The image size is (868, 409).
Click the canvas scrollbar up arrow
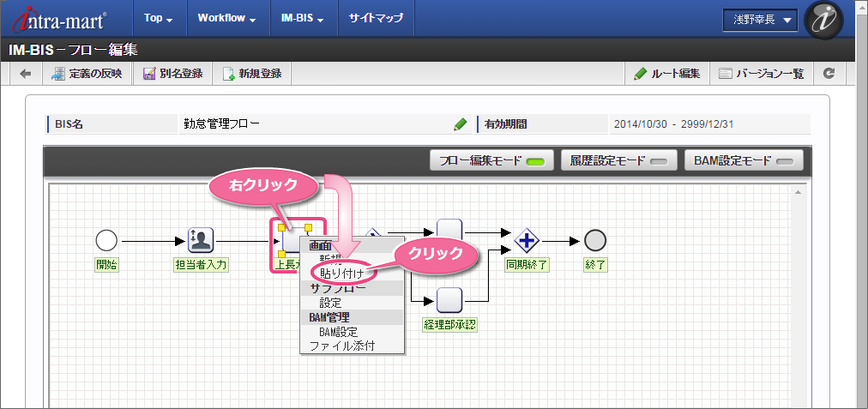pos(797,192)
